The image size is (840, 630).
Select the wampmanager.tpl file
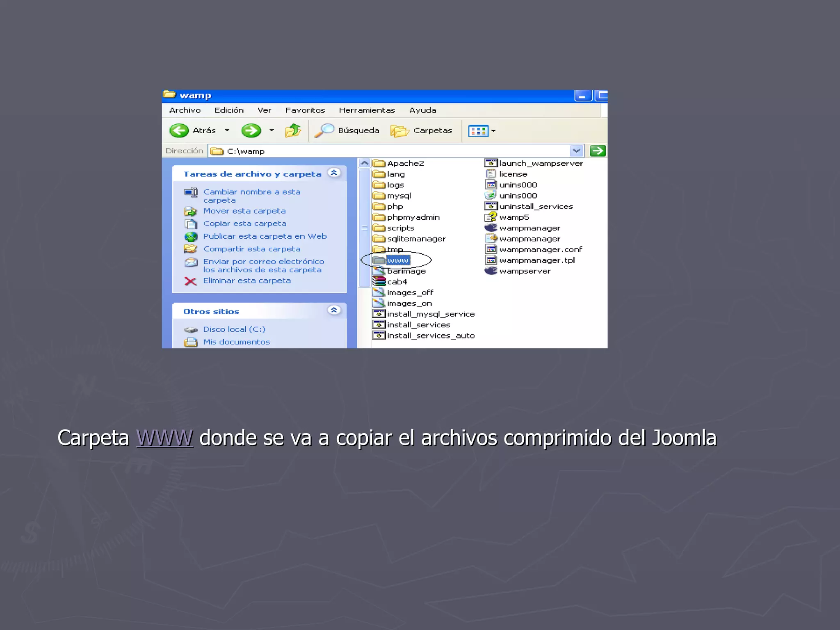click(530, 260)
